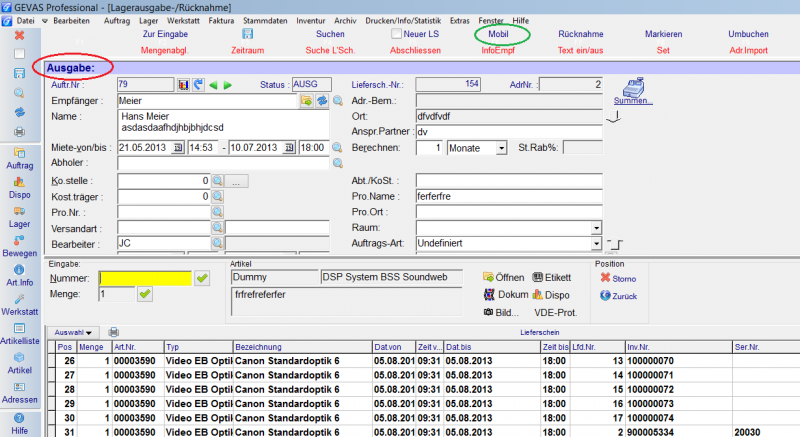Select row 26 via its row header
Viewport: 800px width, 437px height.
pos(51,361)
